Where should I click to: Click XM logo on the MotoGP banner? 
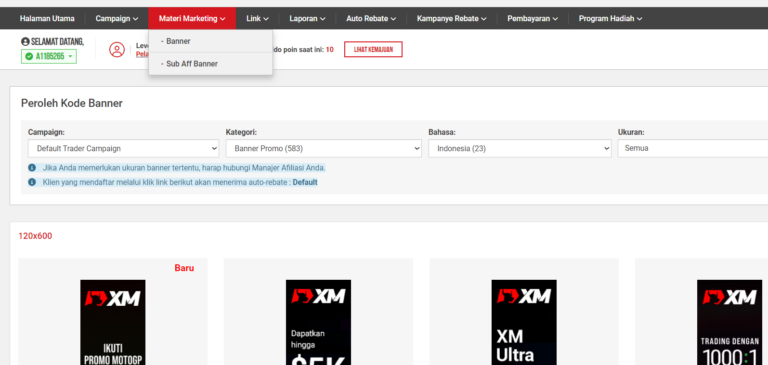(x=113, y=298)
